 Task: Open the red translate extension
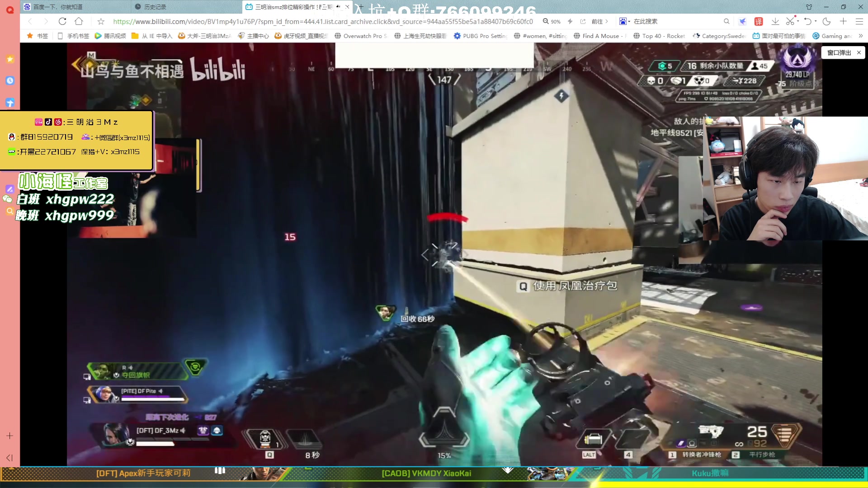click(x=759, y=21)
